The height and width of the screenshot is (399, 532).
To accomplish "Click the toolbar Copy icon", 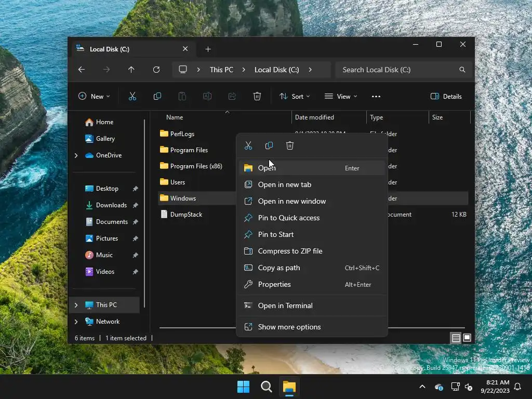I will [x=157, y=96].
